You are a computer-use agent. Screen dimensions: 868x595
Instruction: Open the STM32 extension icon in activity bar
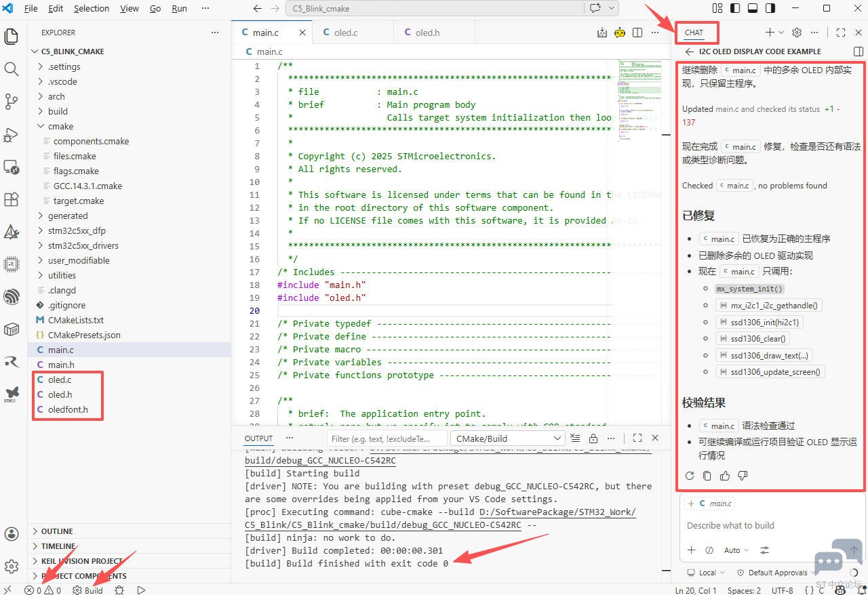[x=11, y=394]
